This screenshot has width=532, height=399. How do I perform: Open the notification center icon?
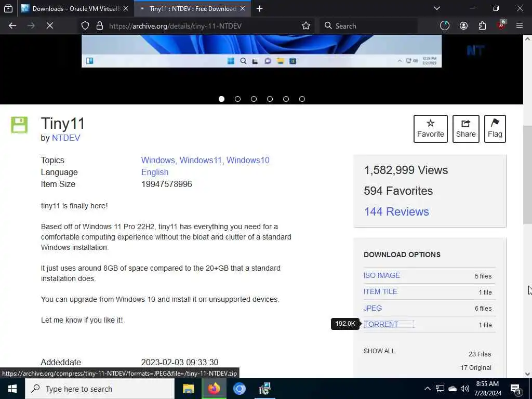point(516,389)
